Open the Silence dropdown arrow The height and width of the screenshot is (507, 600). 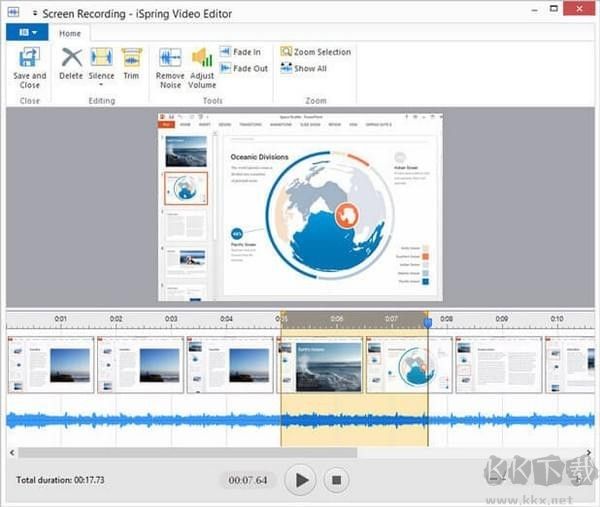tap(101, 85)
